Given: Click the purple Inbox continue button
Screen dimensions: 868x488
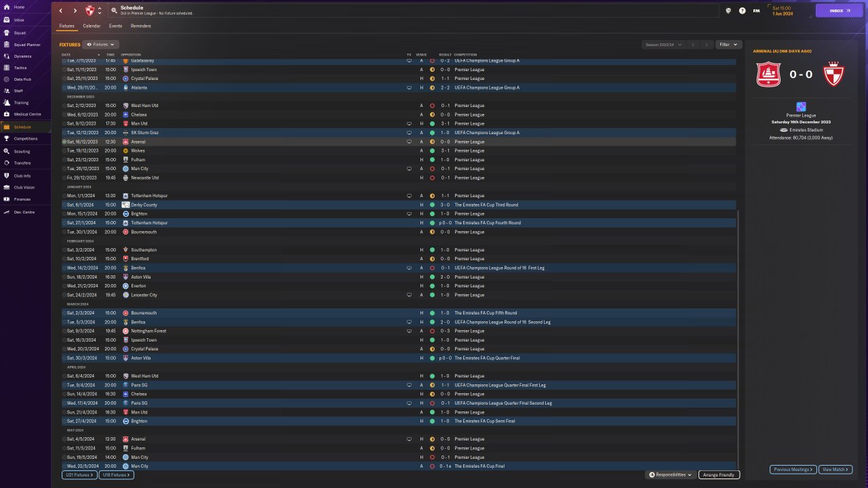Looking at the screenshot, I should tap(840, 11).
